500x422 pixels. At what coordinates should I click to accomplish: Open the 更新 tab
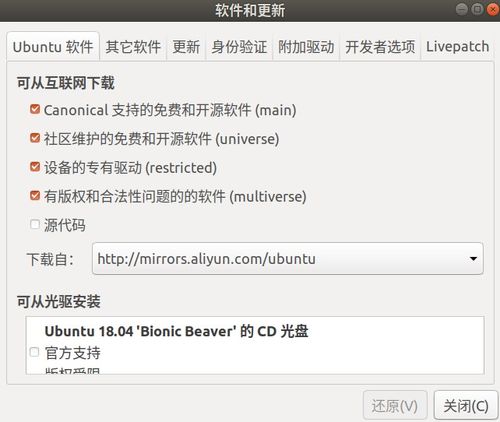(x=186, y=47)
